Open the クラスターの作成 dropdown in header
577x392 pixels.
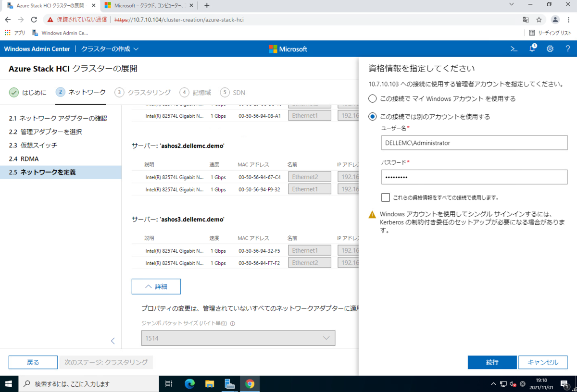[x=110, y=49]
